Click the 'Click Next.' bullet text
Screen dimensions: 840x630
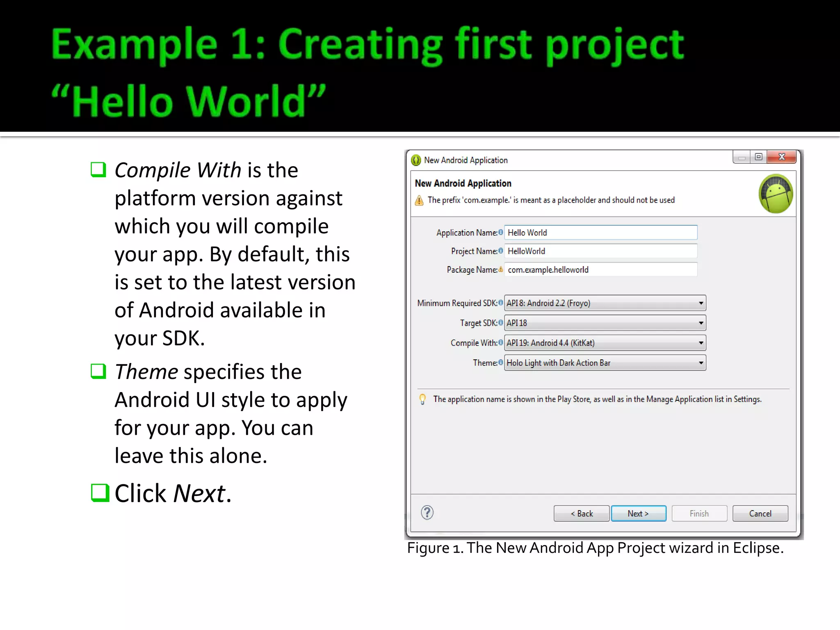pos(173,493)
